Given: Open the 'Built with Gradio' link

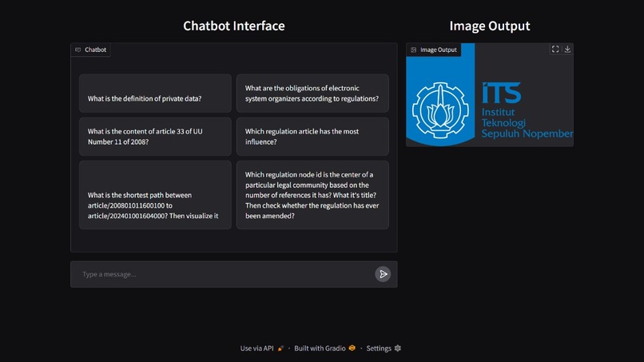Looking at the screenshot, I should pyautogui.click(x=324, y=348).
